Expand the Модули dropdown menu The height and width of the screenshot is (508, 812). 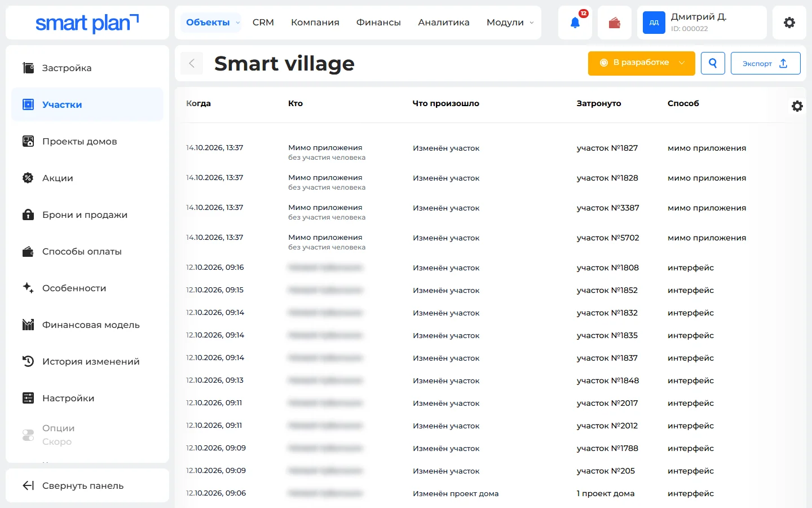click(x=510, y=23)
